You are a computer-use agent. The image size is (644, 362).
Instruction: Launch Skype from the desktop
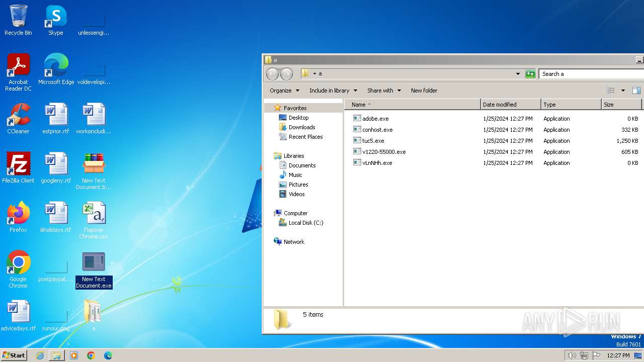[x=56, y=20]
